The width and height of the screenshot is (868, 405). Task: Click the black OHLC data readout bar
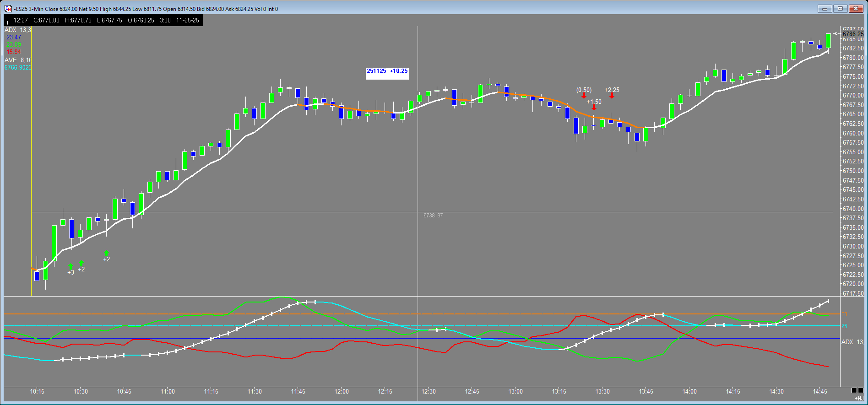point(103,20)
